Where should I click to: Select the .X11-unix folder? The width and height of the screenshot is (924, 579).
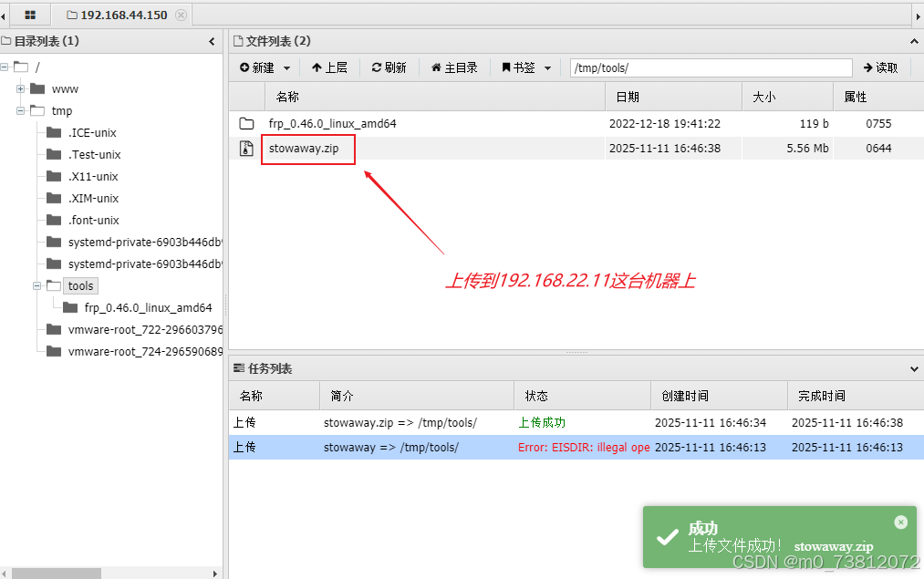point(93,176)
